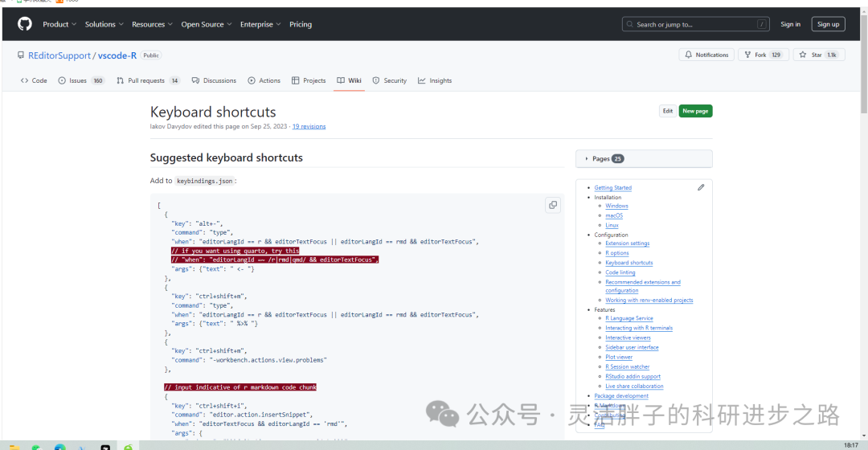Viewport: 868px width, 450px height.
Task: Open the Sidebar user interface link
Action: coord(632,348)
